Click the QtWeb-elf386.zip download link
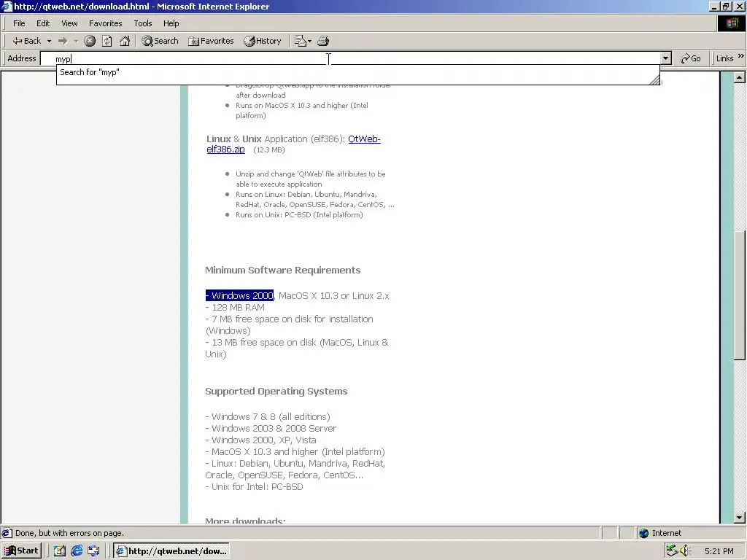The height and width of the screenshot is (560, 747). click(293, 144)
